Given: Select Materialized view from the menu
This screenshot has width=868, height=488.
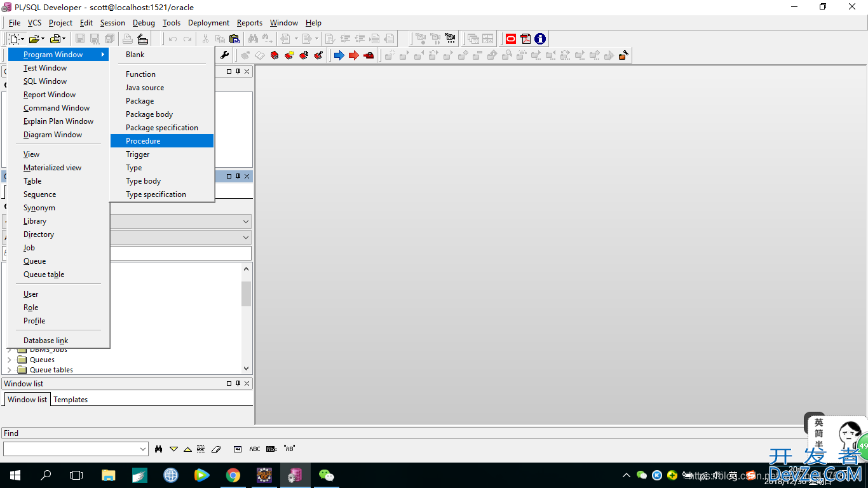Looking at the screenshot, I should pos(58,168).
